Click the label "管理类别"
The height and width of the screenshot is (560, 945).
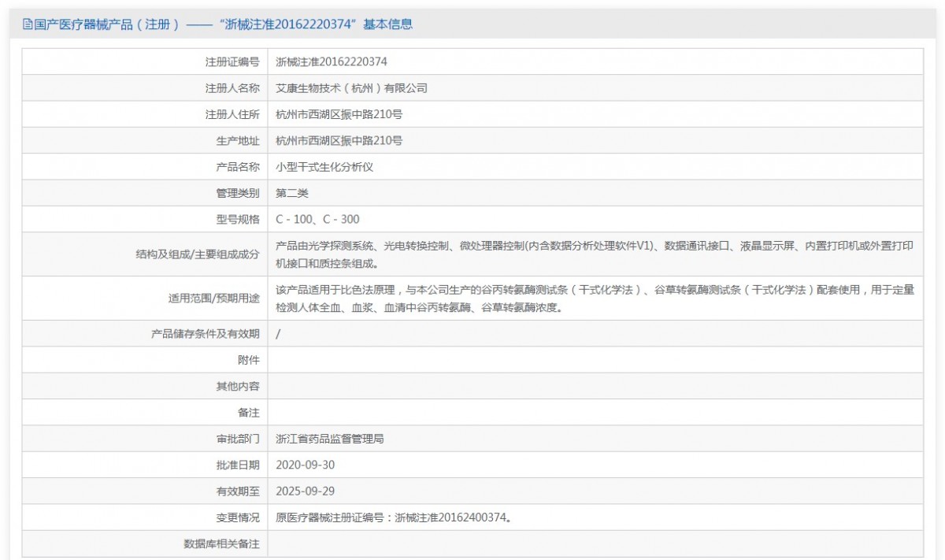238,193
